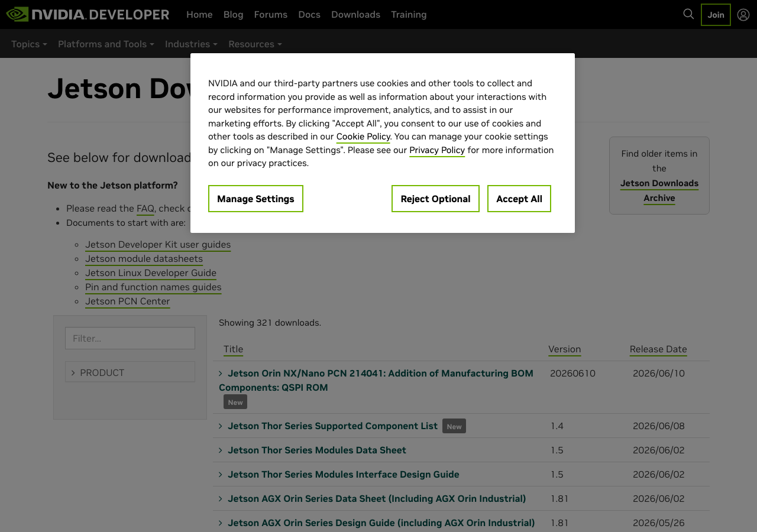Click New badge beside Thor Component List
757x532 pixels.
pos(454,426)
